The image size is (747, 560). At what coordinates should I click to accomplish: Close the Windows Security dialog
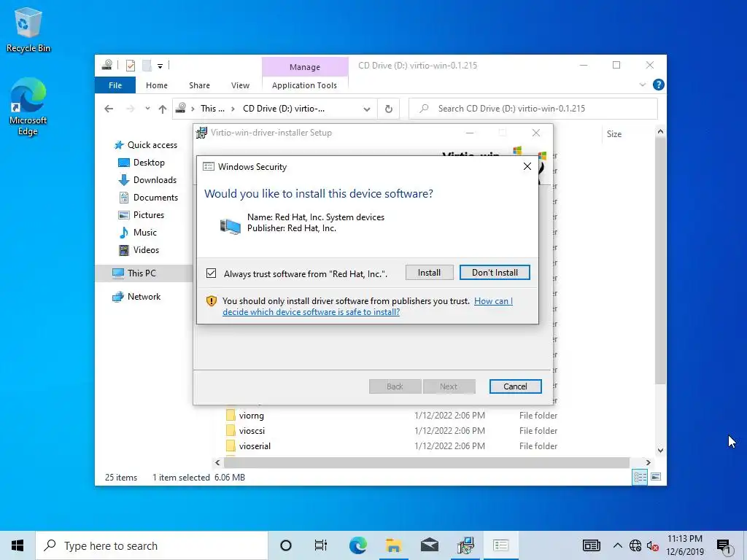click(527, 166)
